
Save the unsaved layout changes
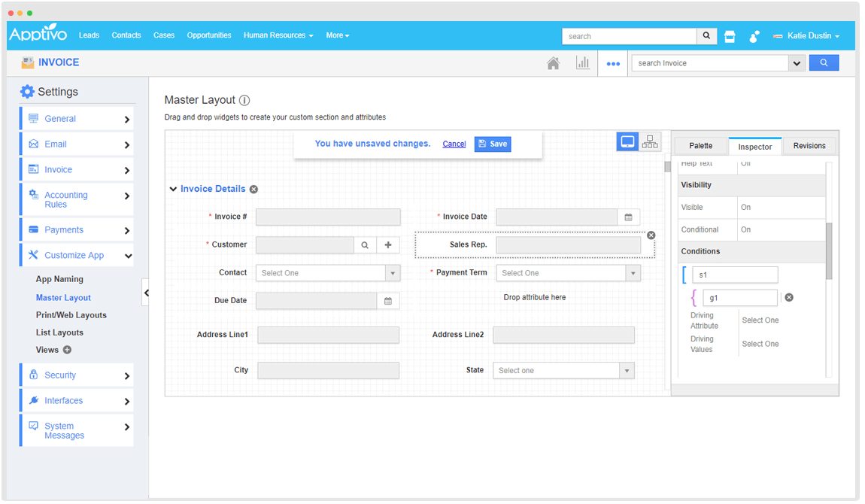pos(493,144)
